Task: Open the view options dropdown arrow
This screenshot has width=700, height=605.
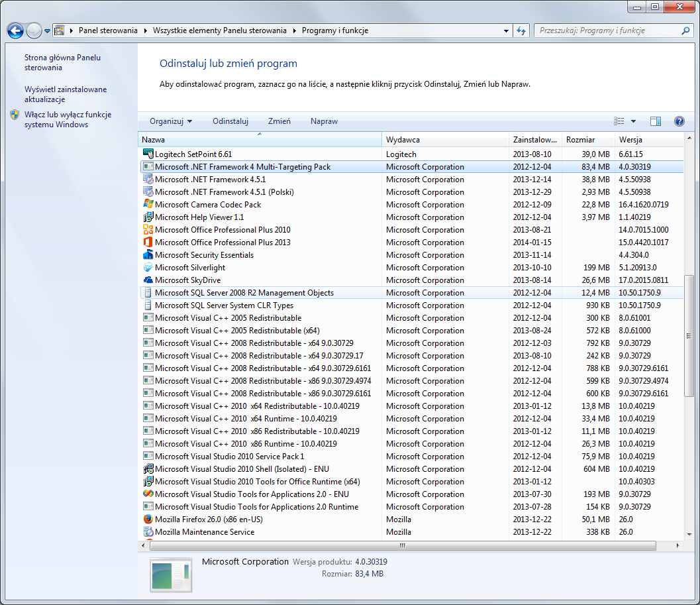Action: click(x=633, y=121)
